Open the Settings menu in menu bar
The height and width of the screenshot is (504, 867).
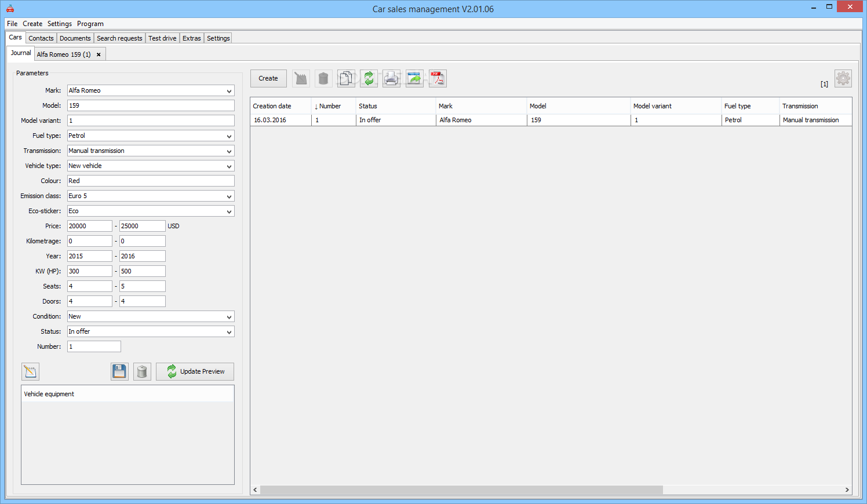point(60,24)
